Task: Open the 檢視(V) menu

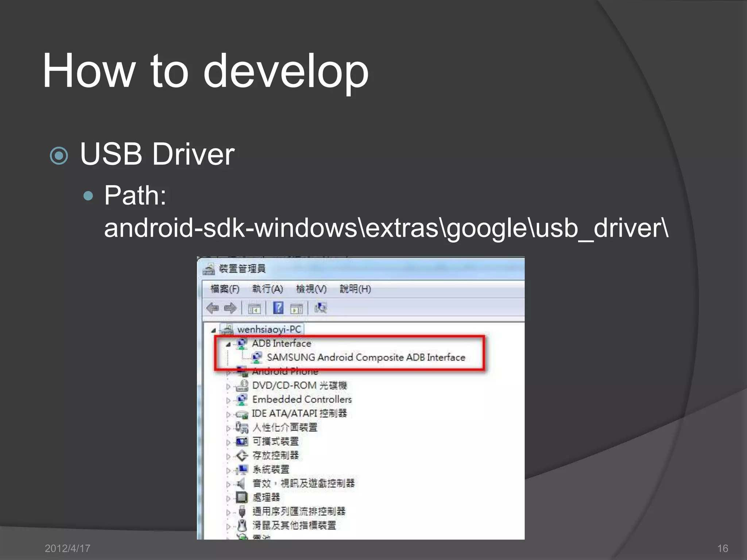Action: point(311,289)
